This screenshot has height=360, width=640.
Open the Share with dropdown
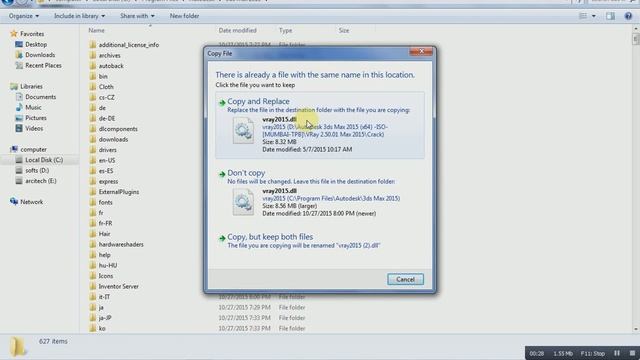click(137, 16)
